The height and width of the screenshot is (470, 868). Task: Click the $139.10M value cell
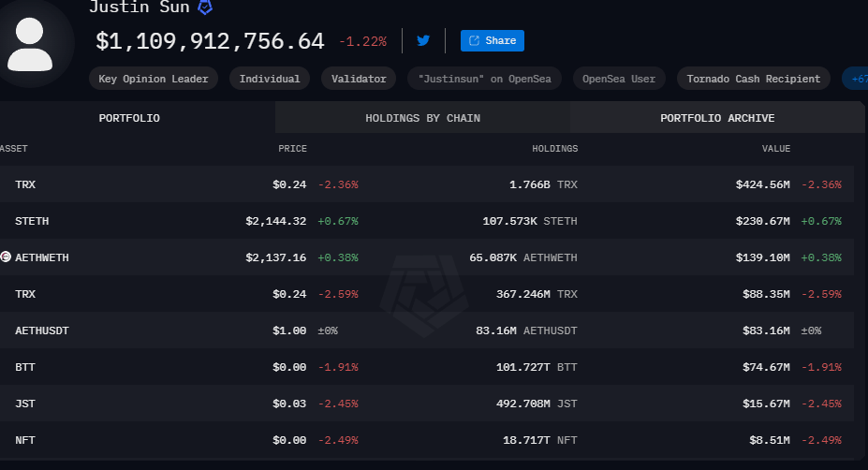[763, 257]
